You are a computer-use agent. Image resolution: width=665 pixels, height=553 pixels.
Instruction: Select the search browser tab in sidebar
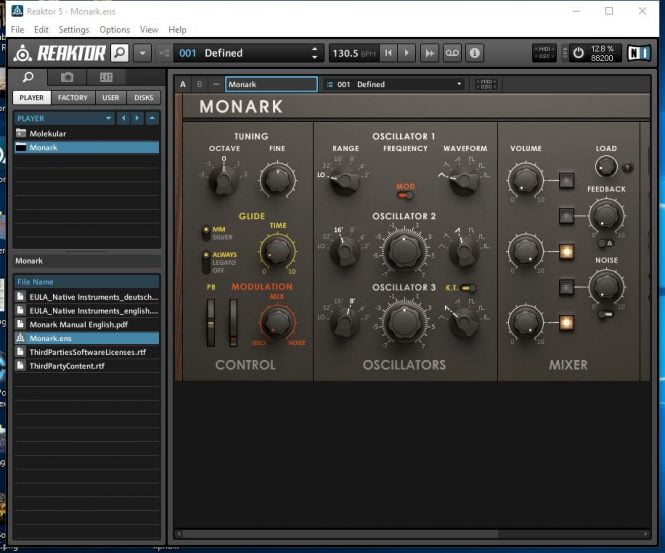pyautogui.click(x=28, y=77)
